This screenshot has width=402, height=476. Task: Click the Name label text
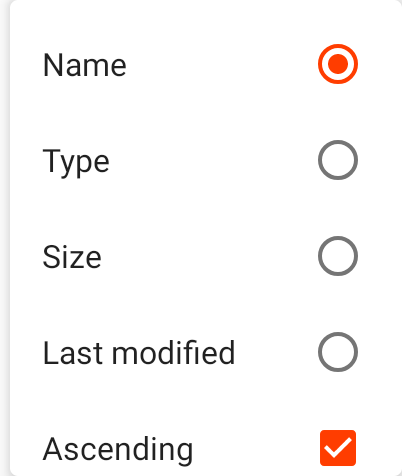(85, 65)
